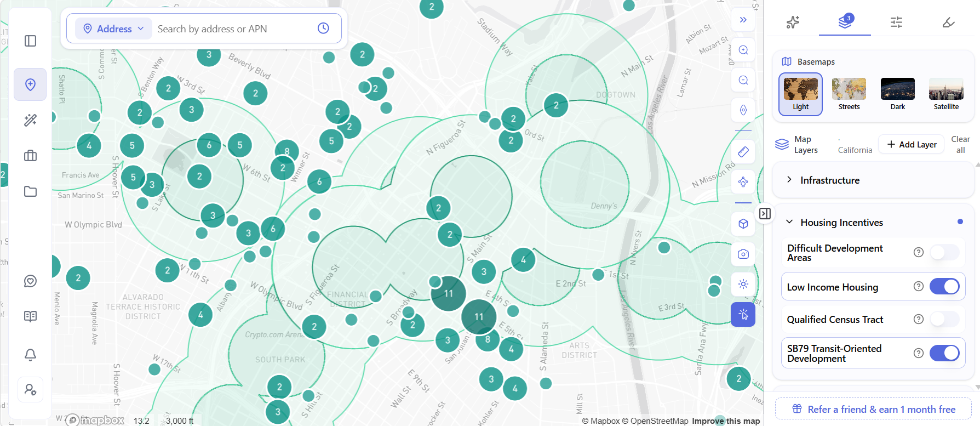The width and height of the screenshot is (980, 426).
Task: Open help for Qualified Census Tract
Action: tap(919, 319)
